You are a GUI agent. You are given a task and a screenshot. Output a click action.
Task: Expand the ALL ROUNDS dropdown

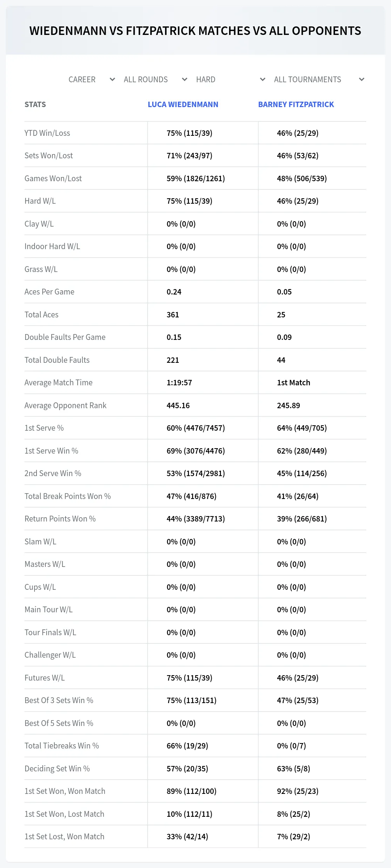156,80
